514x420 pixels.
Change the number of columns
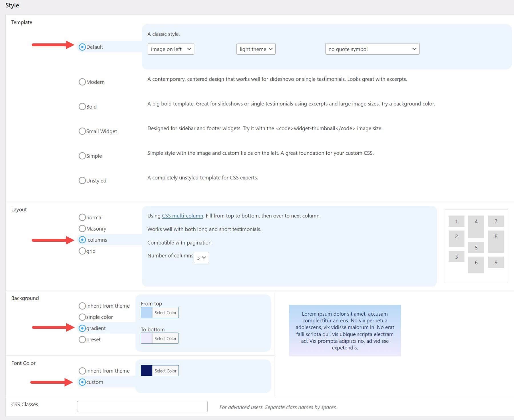point(201,257)
